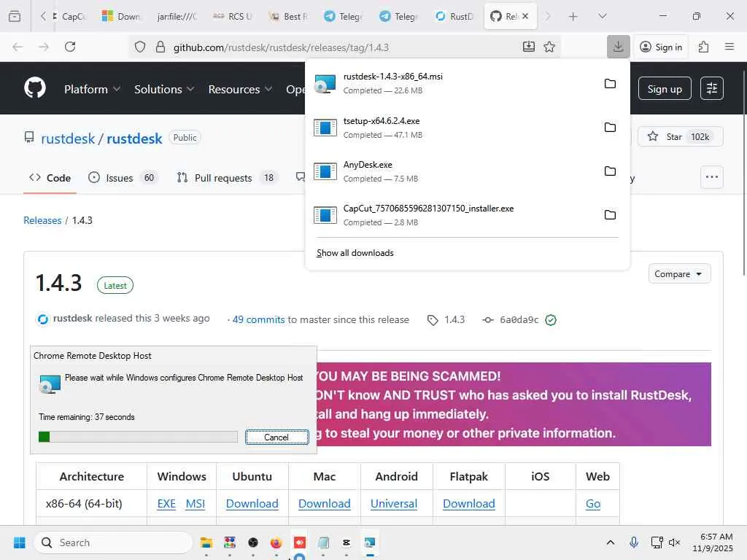The height and width of the screenshot is (560, 747).
Task: Click the microphone tray icon
Action: [634, 542]
